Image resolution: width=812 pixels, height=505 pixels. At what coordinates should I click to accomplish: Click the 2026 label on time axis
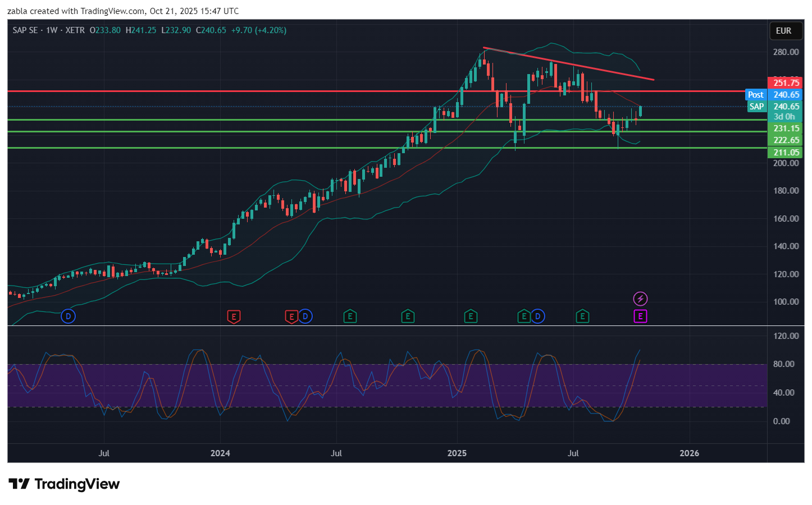689,453
